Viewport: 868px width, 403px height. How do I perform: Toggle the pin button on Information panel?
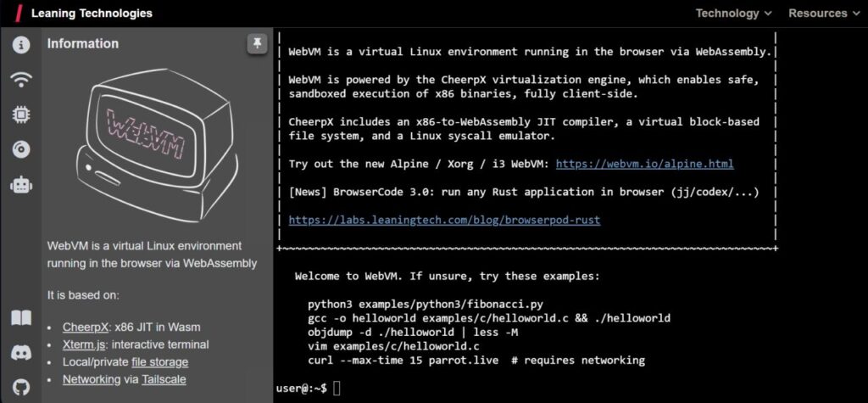point(257,43)
